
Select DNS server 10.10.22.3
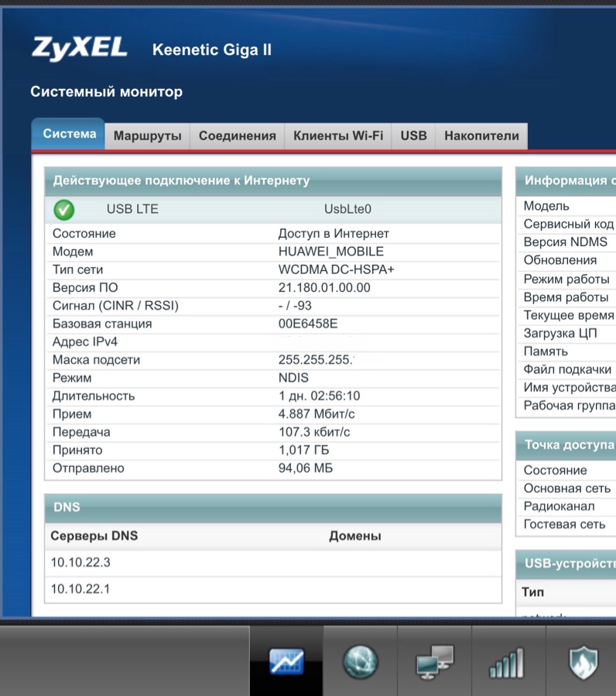(80, 562)
